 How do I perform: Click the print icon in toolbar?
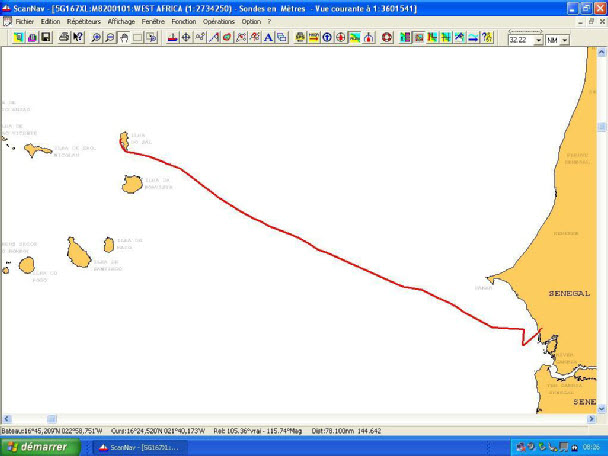click(x=63, y=38)
